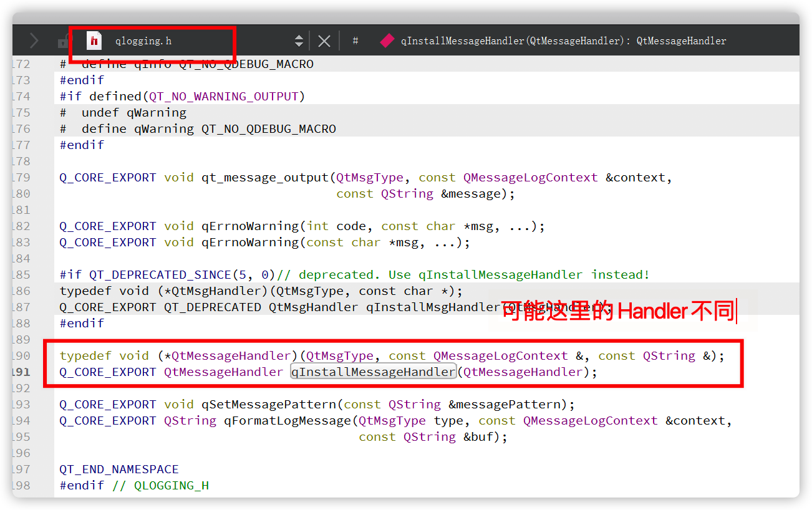
Task: Click the QMessageLogContext type on line 179
Action: click(x=530, y=177)
